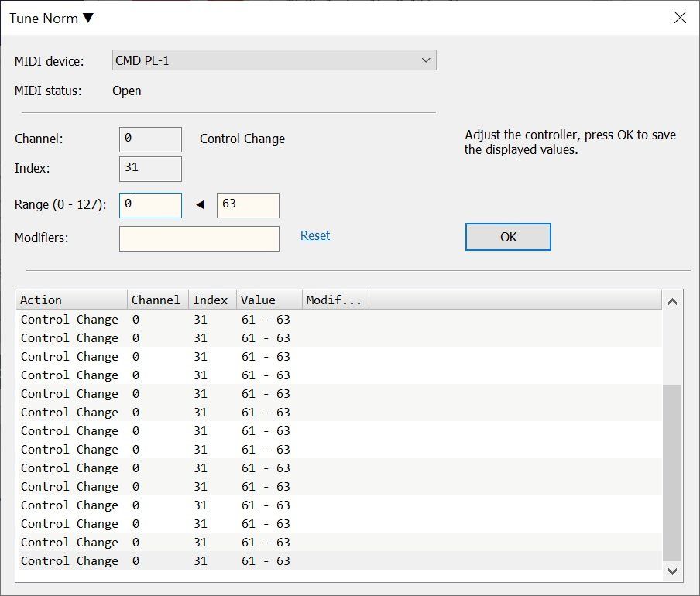Click the Range minimum field showing 0
The width and height of the screenshot is (700, 596).
[x=150, y=205]
